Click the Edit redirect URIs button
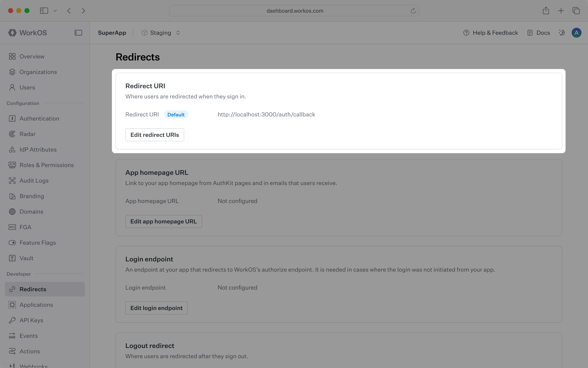This screenshot has width=588, height=368. pos(155,135)
